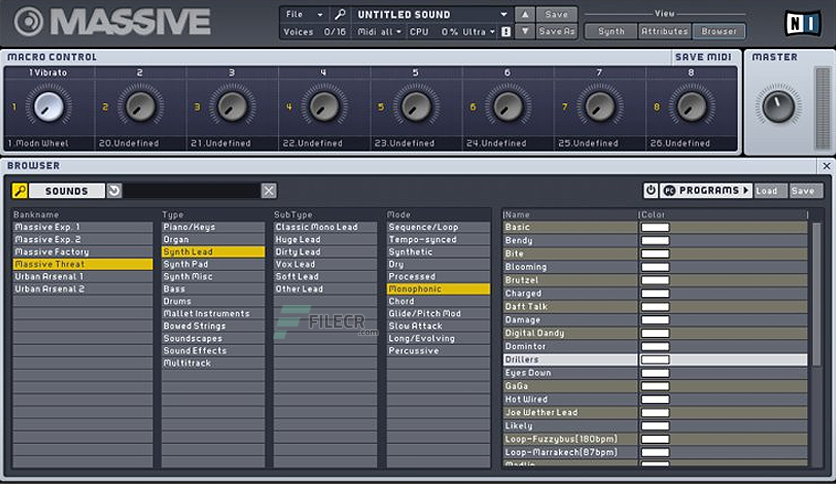Click macro knob 4
This screenshot has width=836, height=484.
(x=324, y=107)
